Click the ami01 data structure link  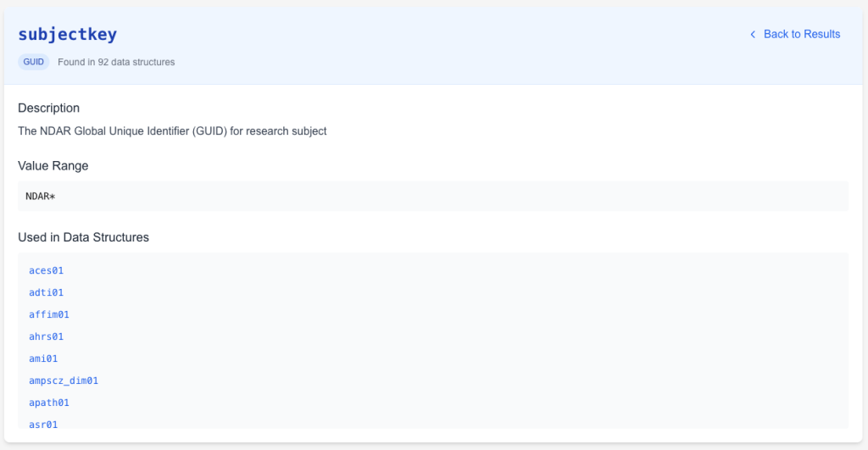coord(43,358)
